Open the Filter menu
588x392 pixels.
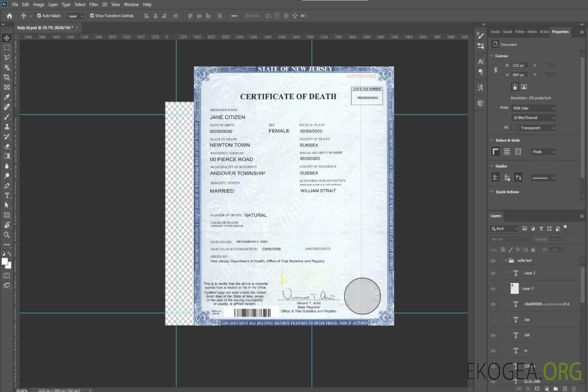[x=94, y=4]
